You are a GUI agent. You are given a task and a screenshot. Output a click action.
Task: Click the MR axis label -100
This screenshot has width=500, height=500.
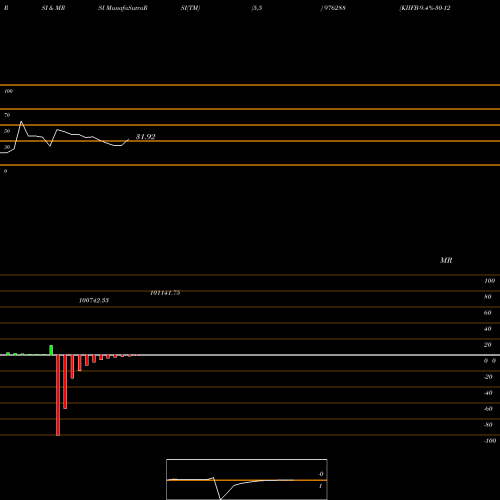(490, 441)
